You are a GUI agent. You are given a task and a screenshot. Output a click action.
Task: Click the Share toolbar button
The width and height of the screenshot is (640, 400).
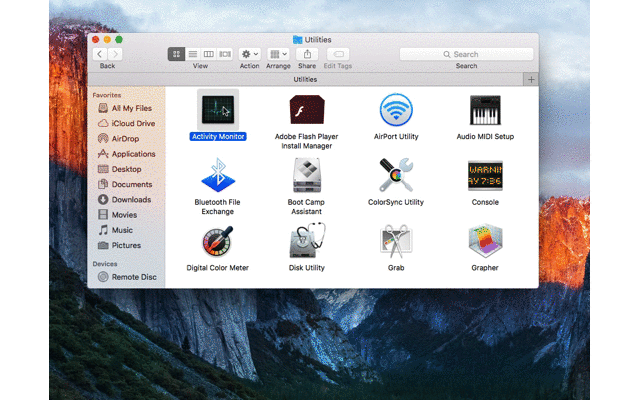pos(307,54)
